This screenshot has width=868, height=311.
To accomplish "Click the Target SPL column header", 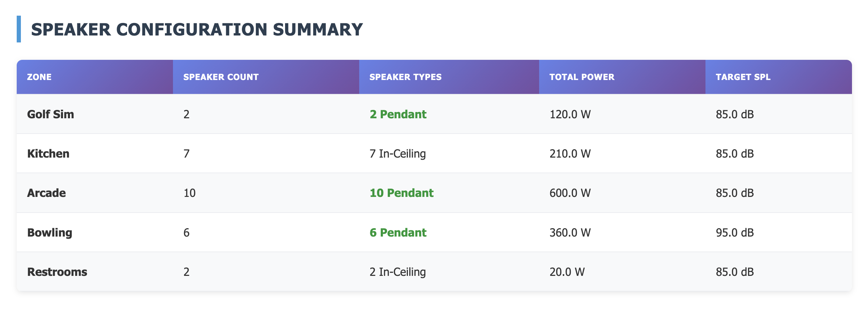I will [743, 77].
